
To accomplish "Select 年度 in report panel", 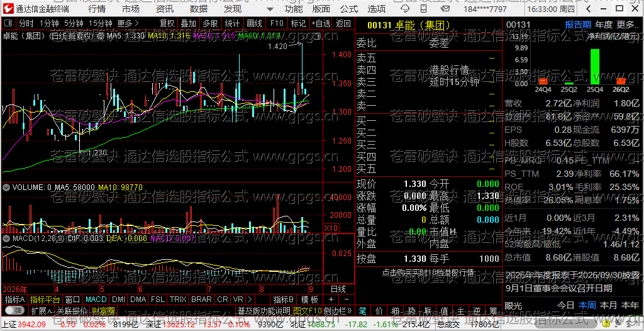I will pos(604,25).
